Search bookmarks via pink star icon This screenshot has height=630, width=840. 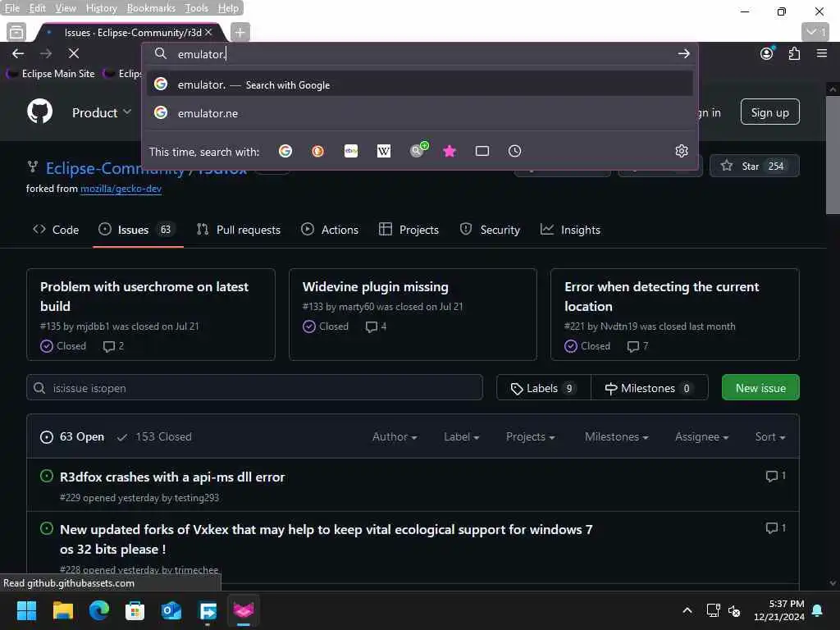(x=450, y=151)
